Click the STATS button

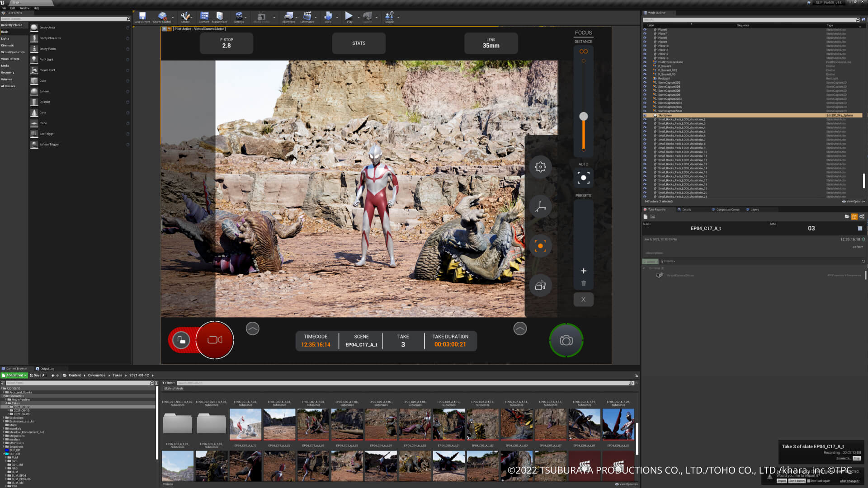click(359, 43)
